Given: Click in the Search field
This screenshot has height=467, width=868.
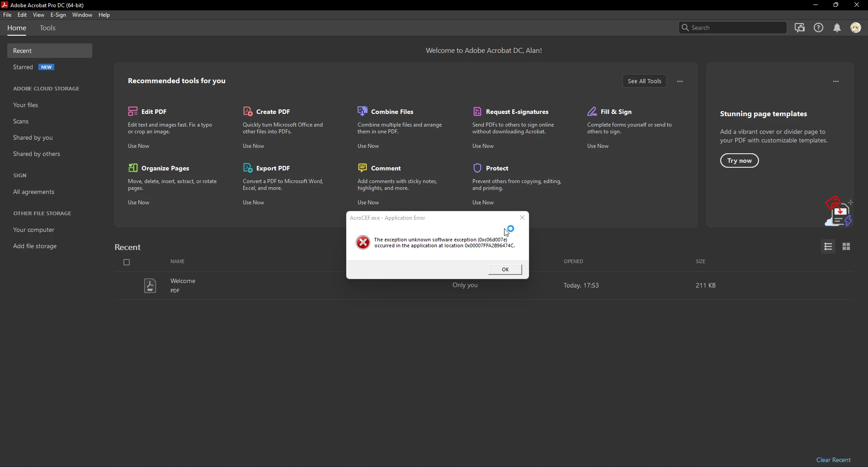Looking at the screenshot, I should tap(732, 28).
